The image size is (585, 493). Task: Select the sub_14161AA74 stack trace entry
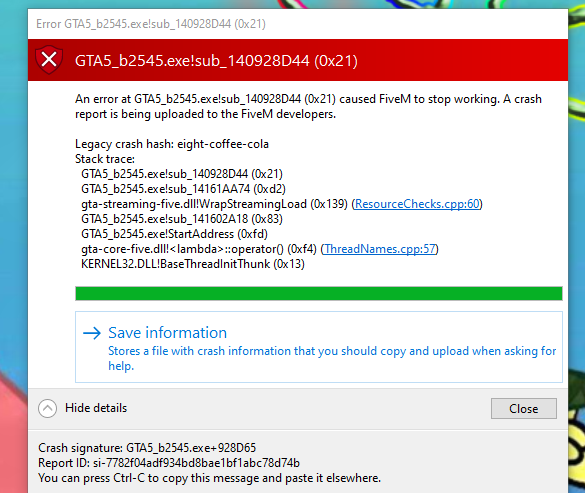click(183, 189)
